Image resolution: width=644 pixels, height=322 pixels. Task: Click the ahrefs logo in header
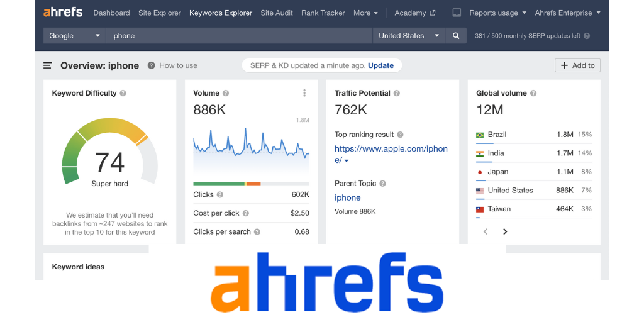coord(63,13)
